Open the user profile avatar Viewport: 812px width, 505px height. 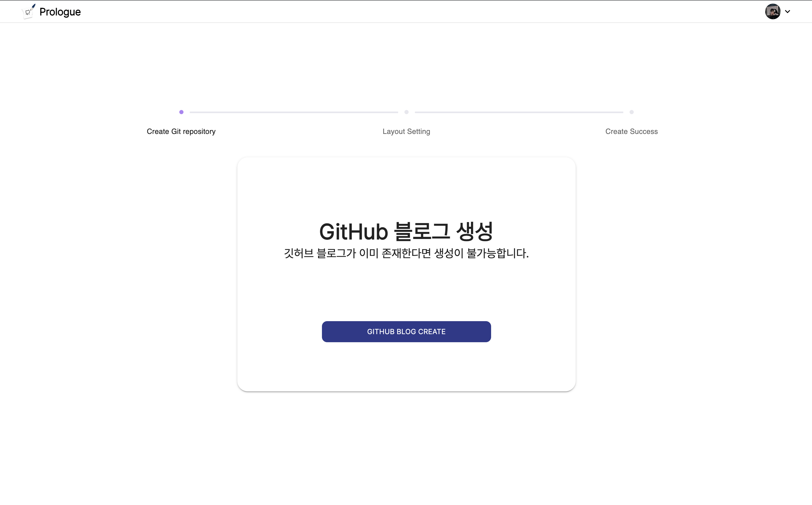pyautogui.click(x=772, y=12)
